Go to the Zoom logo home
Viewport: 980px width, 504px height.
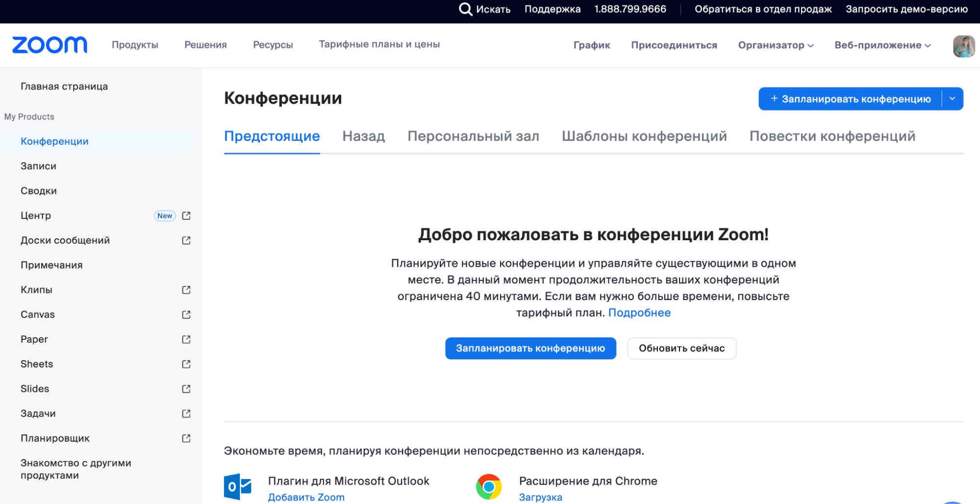pyautogui.click(x=50, y=45)
